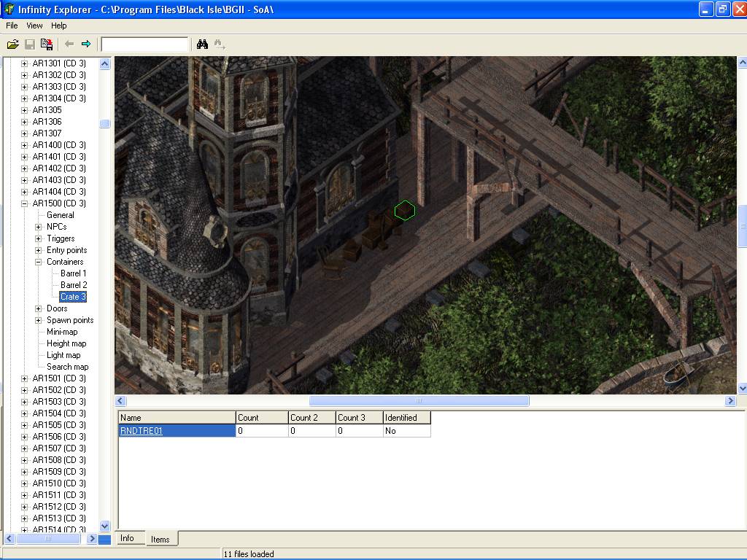This screenshot has width=747, height=560.
Task: Open the Help menu
Action: click(58, 26)
